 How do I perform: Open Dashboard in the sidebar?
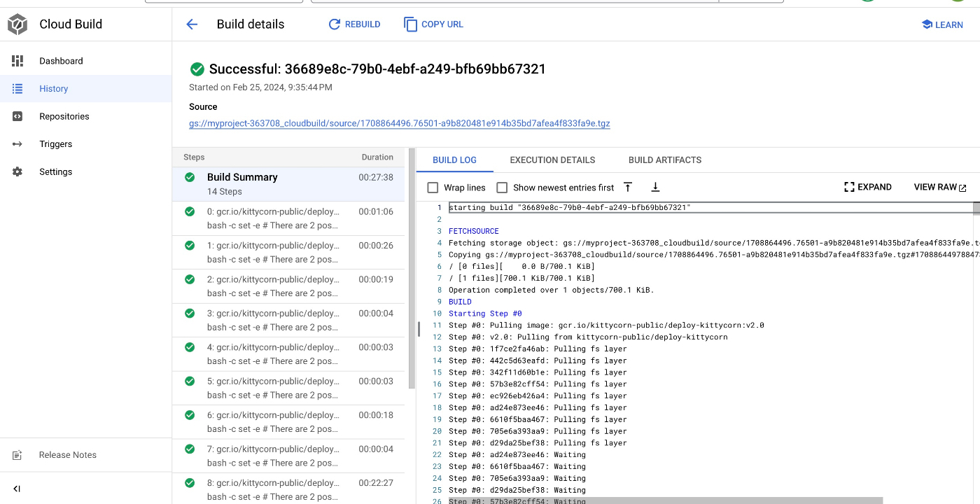(x=85, y=61)
